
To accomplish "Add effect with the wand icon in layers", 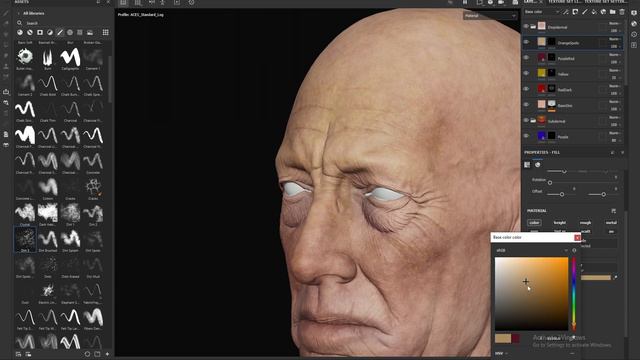I will pos(566,12).
